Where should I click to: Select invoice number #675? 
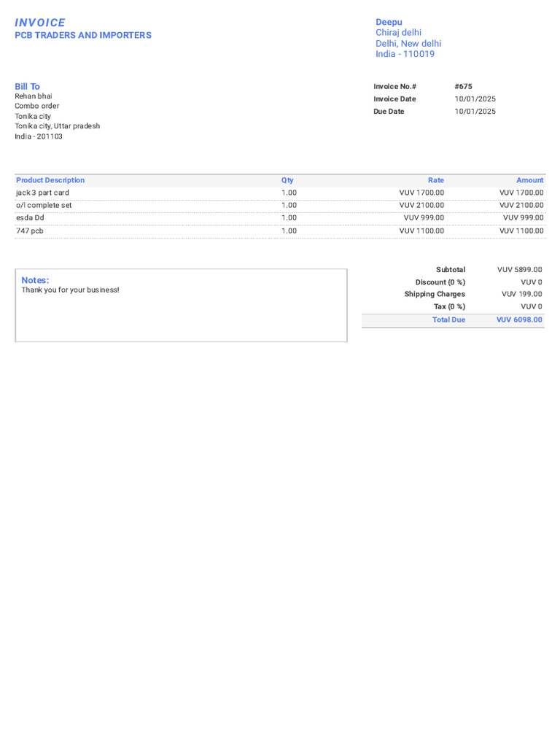(x=463, y=86)
